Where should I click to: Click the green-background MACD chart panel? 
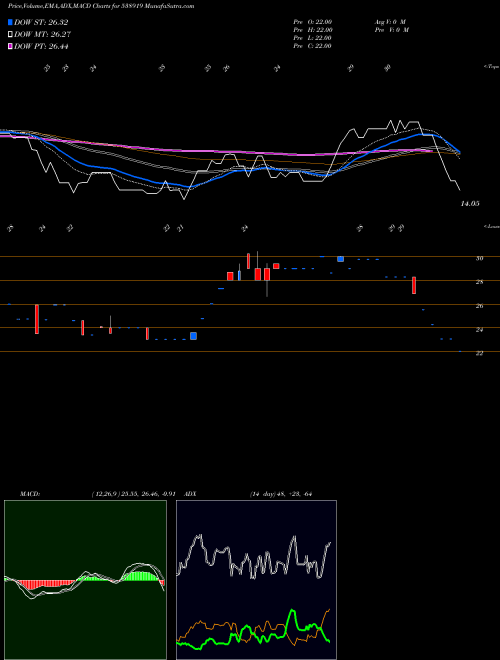[x=85, y=580]
